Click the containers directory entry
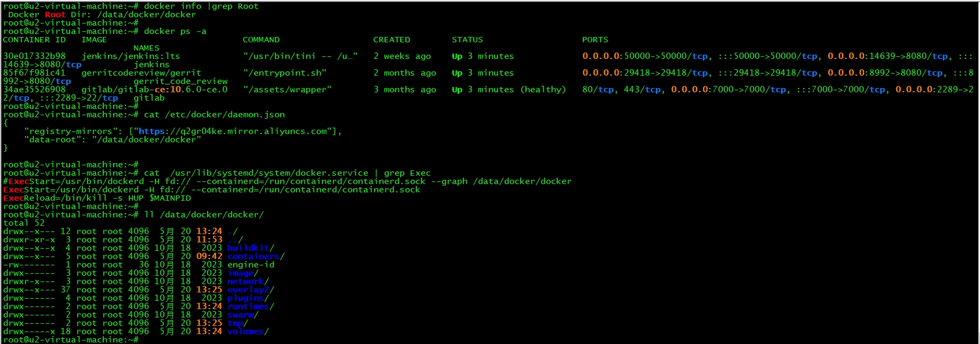The image size is (980, 344). pyautogui.click(x=254, y=256)
